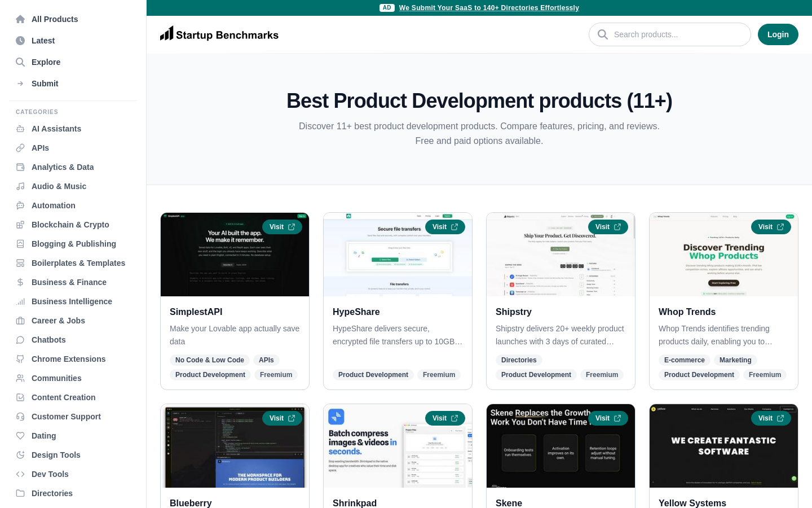Click the Dev Tools code-brackets icon
The height and width of the screenshot is (508, 812).
click(20, 474)
